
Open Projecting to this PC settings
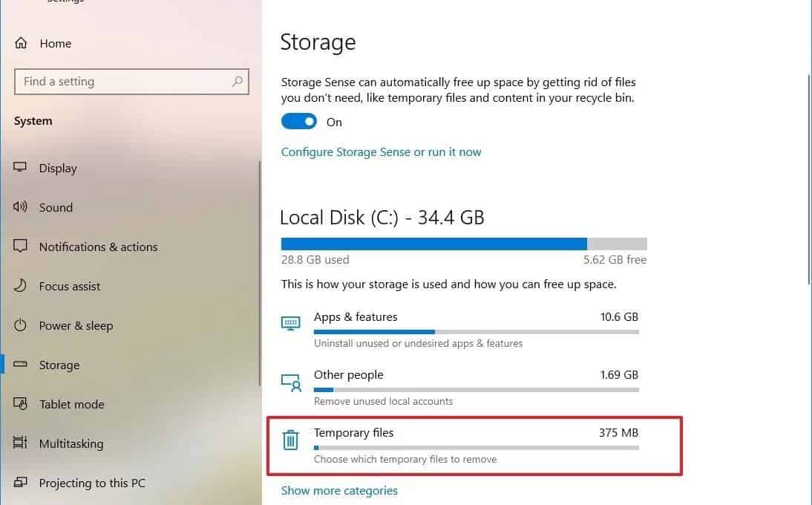coord(92,483)
